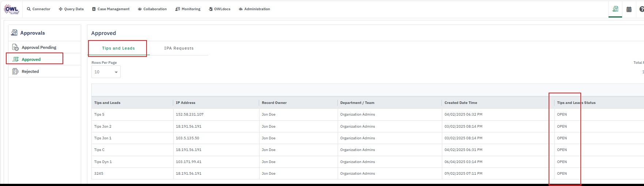The width and height of the screenshot is (644, 186).
Task: Click the Rejected document icon in sidebar
Action: click(x=15, y=71)
